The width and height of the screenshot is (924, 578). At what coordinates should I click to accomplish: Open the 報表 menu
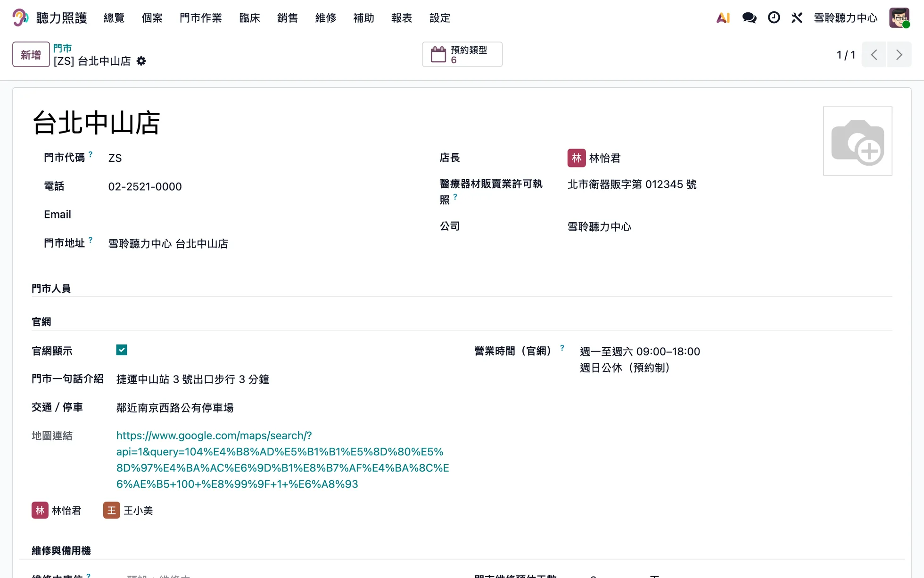[x=402, y=18]
